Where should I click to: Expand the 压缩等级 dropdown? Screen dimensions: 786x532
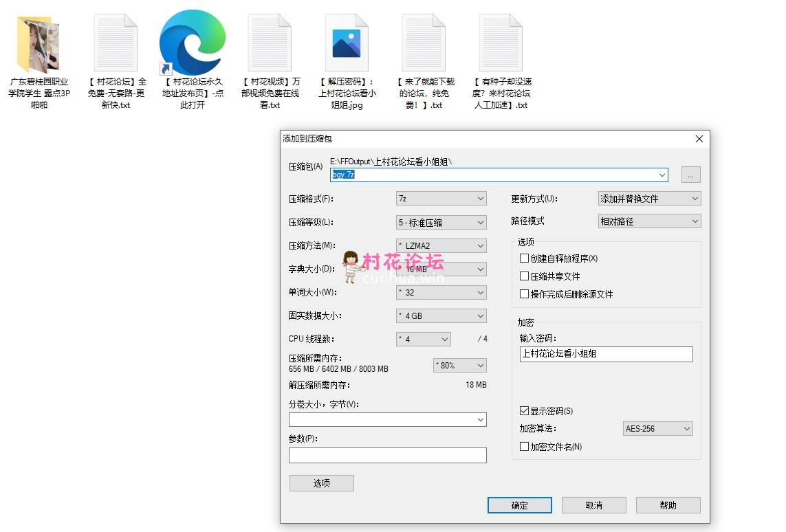point(441,222)
